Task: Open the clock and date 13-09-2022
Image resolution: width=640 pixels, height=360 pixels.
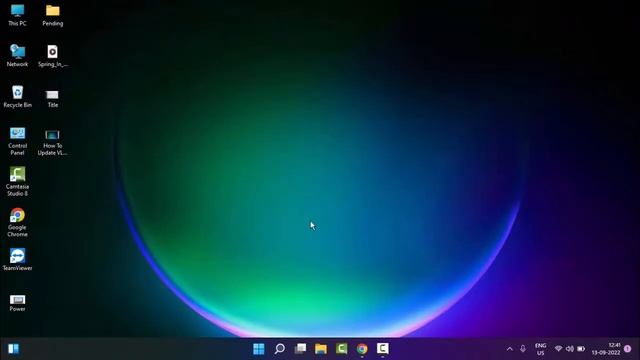Action: (606, 349)
